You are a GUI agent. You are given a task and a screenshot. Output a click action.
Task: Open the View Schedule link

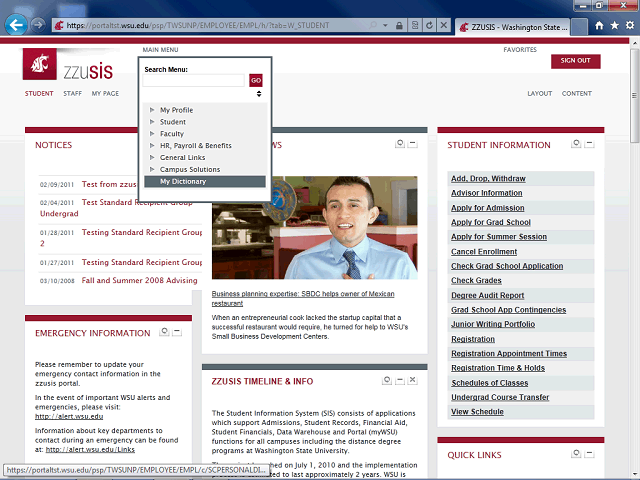(477, 412)
